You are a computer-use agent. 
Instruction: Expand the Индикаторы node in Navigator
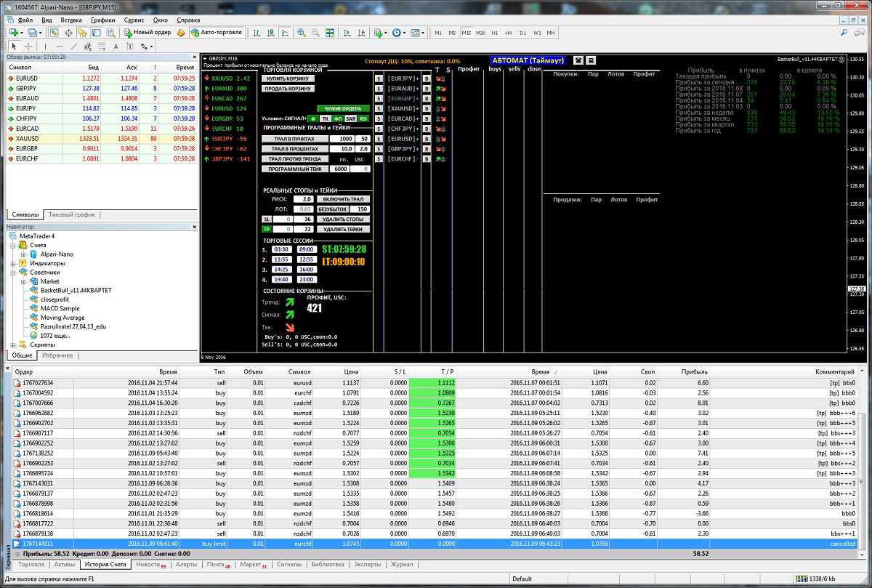[x=14, y=263]
